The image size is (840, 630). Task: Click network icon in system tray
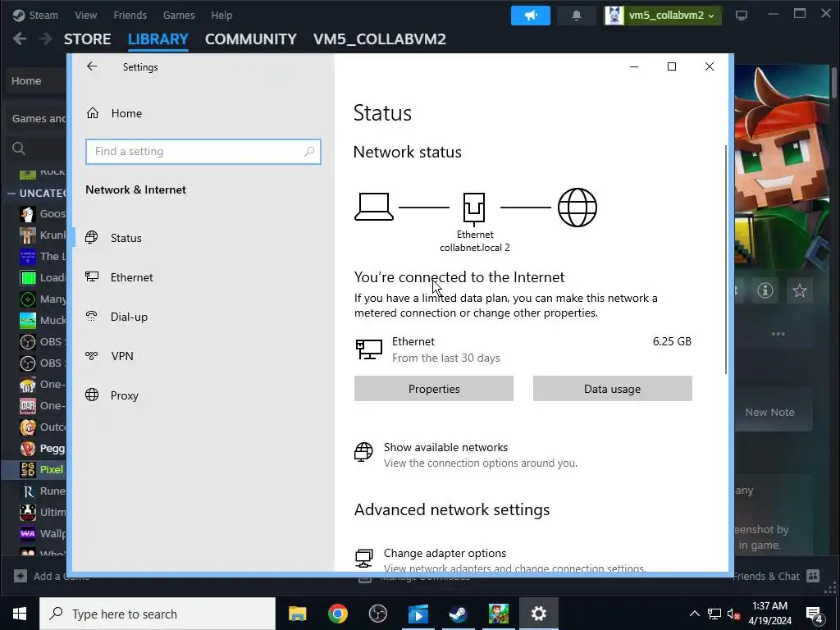coord(714,614)
